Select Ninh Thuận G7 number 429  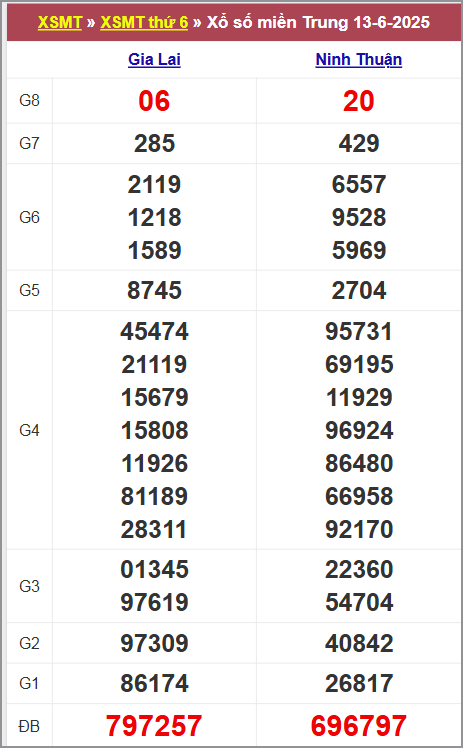pos(359,144)
